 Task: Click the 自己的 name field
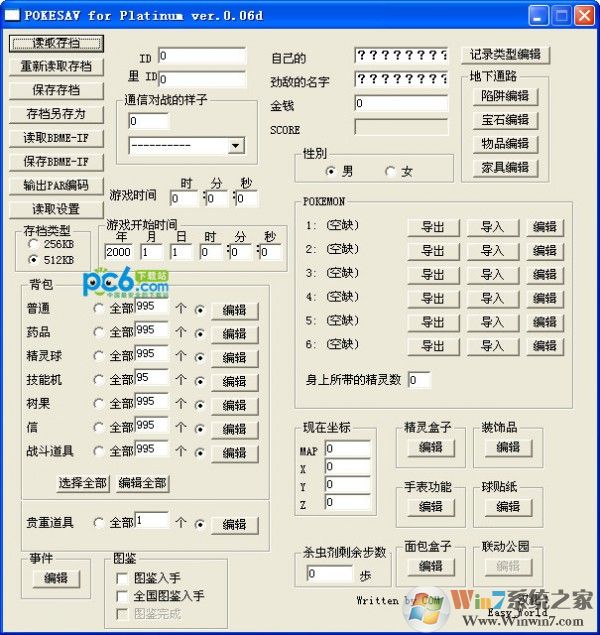[401, 55]
